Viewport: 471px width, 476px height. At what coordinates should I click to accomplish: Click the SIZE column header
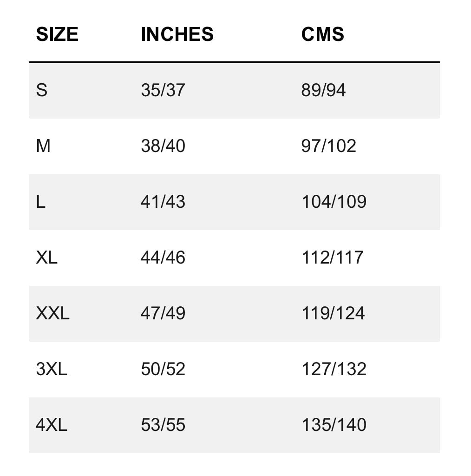[x=57, y=34]
